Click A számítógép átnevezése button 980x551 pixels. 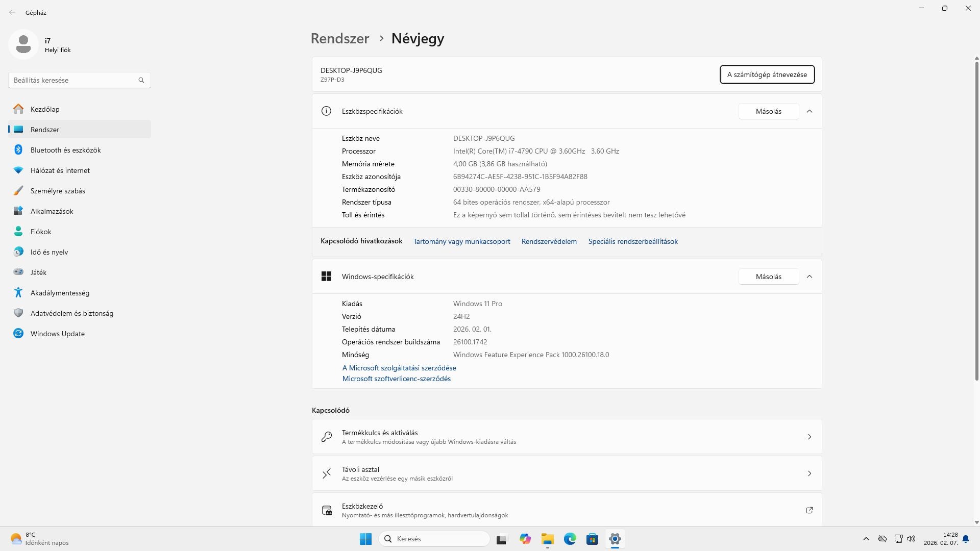(x=767, y=74)
